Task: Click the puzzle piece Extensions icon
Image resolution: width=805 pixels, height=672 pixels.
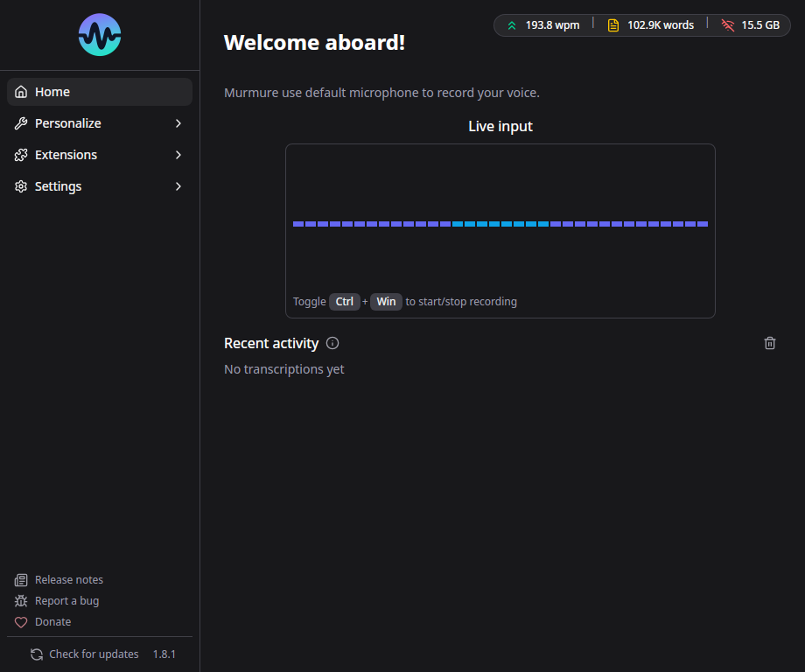Action: tap(21, 155)
